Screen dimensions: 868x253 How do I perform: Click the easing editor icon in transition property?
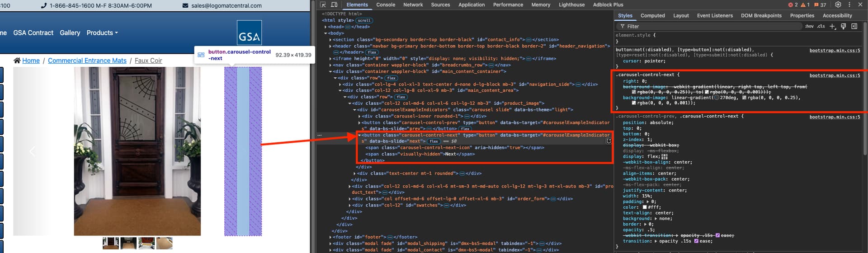(697, 241)
